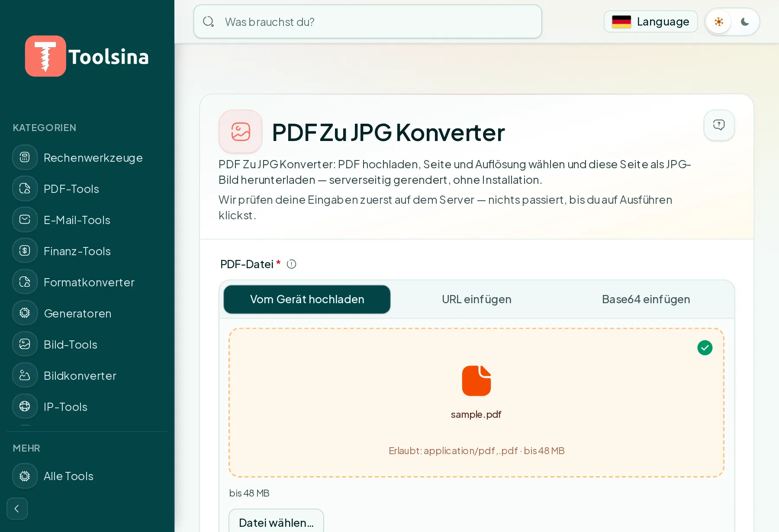
Task: Click the PDF Zu JPG tool image icon
Action: pyautogui.click(x=241, y=131)
